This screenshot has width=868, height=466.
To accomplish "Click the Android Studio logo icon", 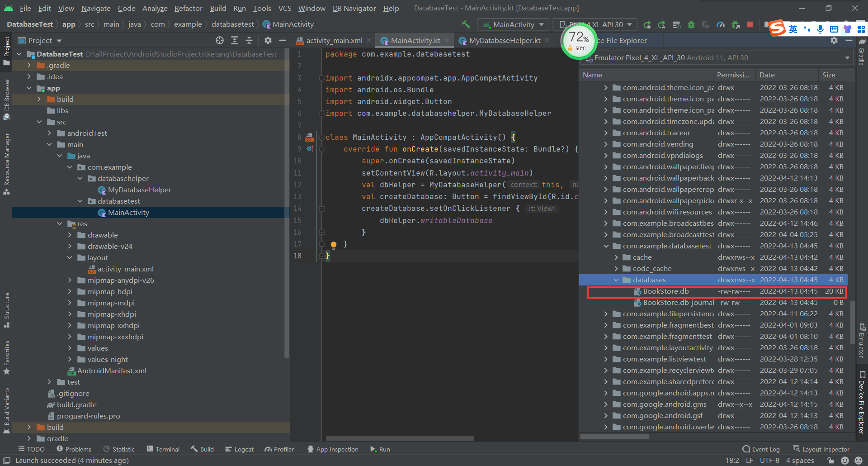I will [x=9, y=8].
